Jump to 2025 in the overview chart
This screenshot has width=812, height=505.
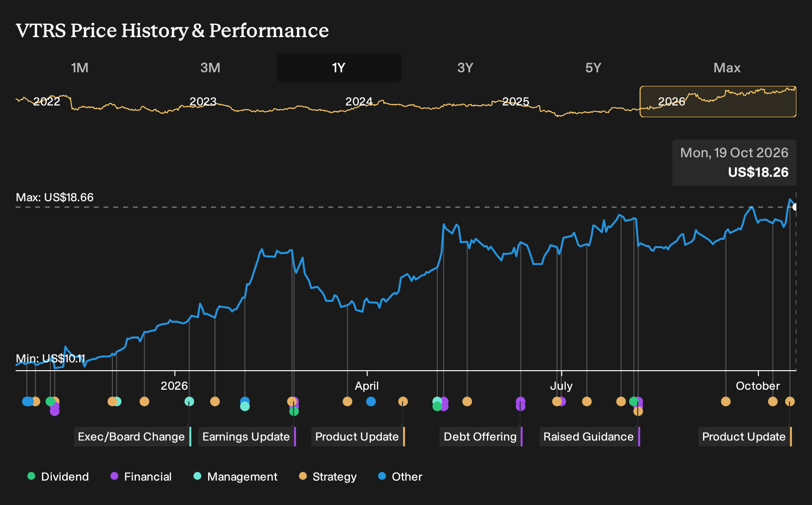point(516,102)
